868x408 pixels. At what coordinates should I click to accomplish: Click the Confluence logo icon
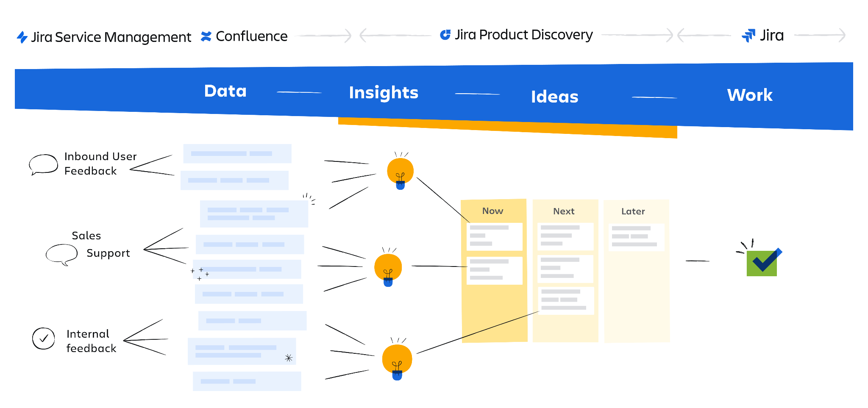206,36
